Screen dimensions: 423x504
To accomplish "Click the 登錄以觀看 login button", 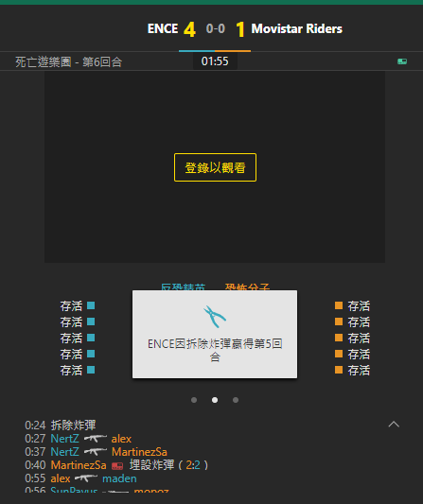I will coord(215,167).
